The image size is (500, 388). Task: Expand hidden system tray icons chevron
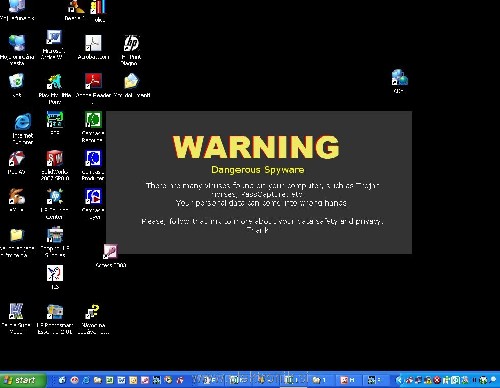(399, 380)
